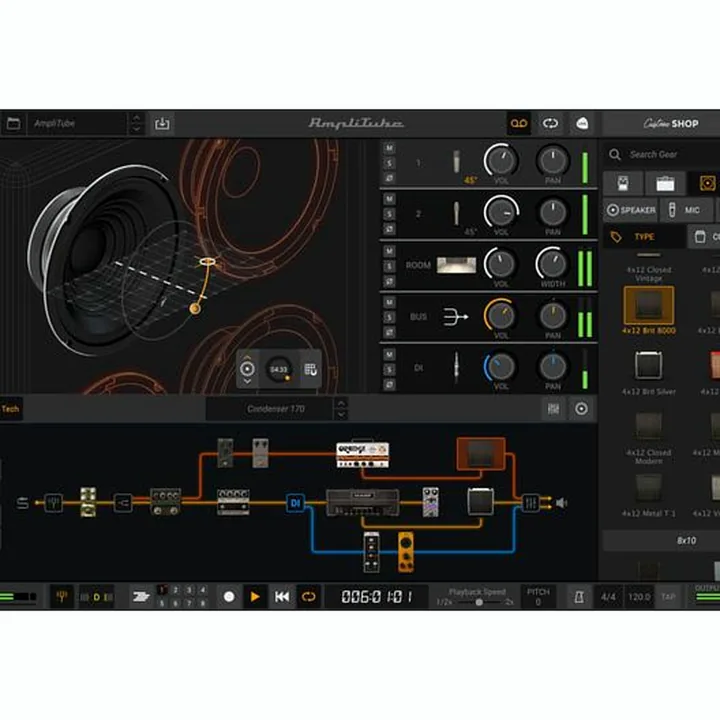
Task: Flip phase on mic channel 1
Action: [x=389, y=178]
